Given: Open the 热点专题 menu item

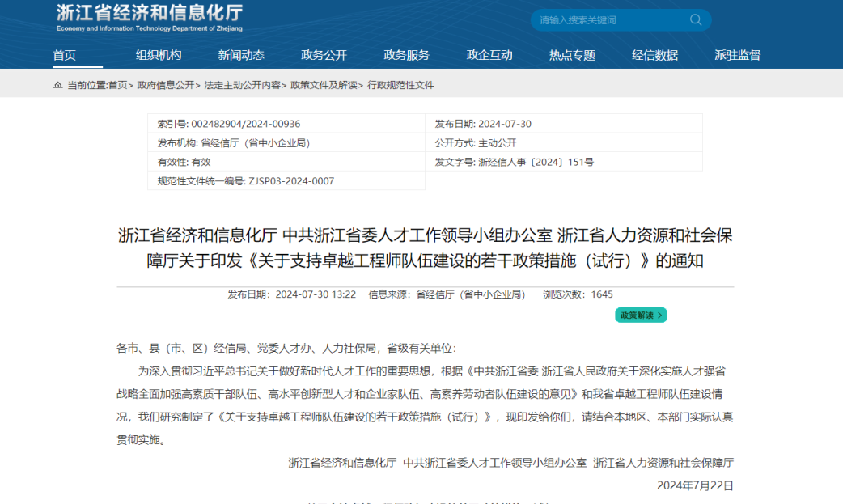Looking at the screenshot, I should [x=572, y=55].
